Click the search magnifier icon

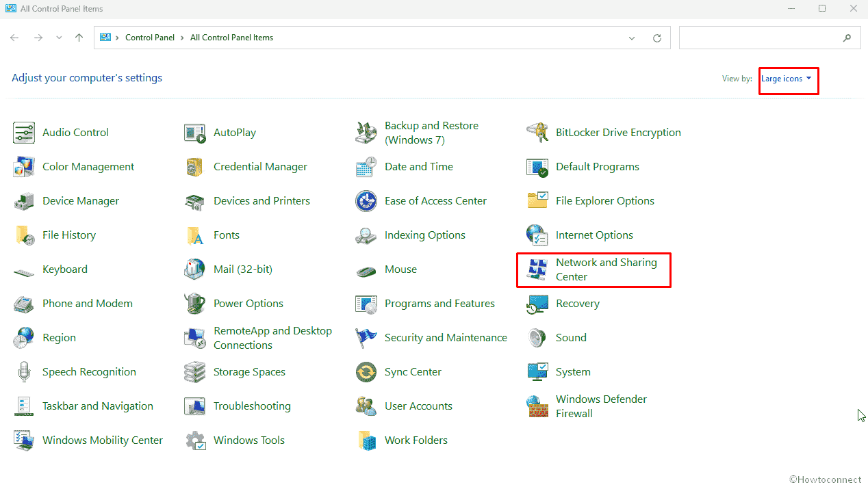pyautogui.click(x=847, y=38)
